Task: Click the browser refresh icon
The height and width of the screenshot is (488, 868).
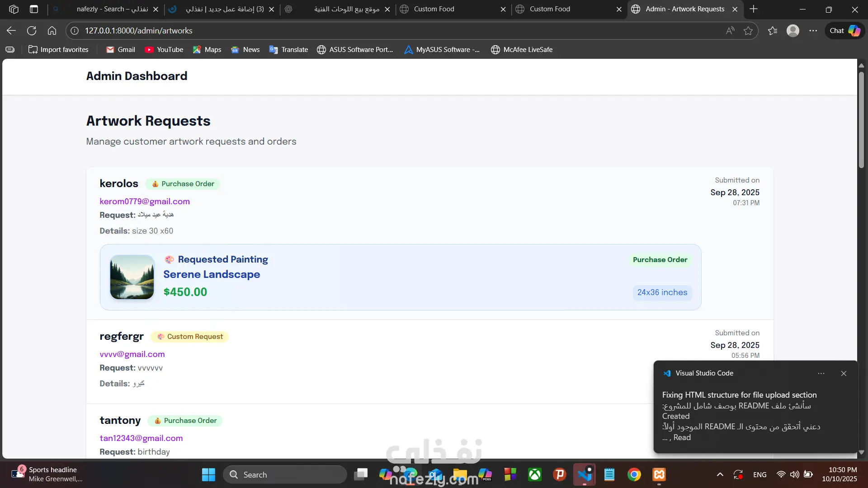Action: [x=32, y=31]
